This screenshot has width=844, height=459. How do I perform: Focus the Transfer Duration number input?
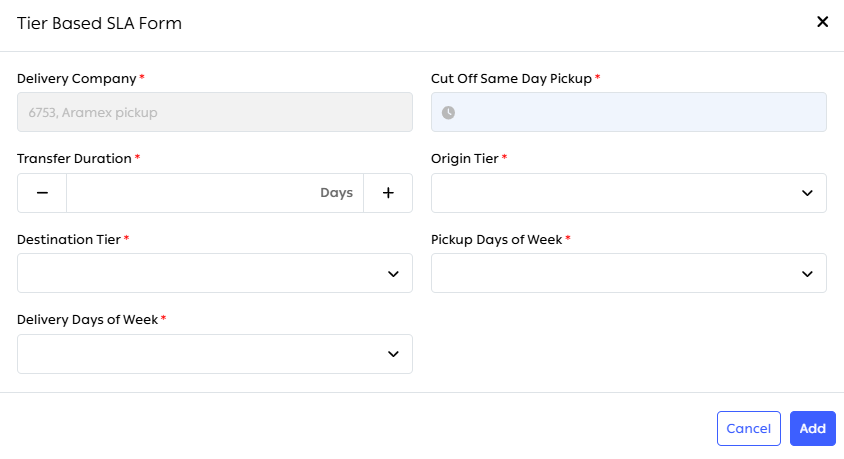click(190, 193)
